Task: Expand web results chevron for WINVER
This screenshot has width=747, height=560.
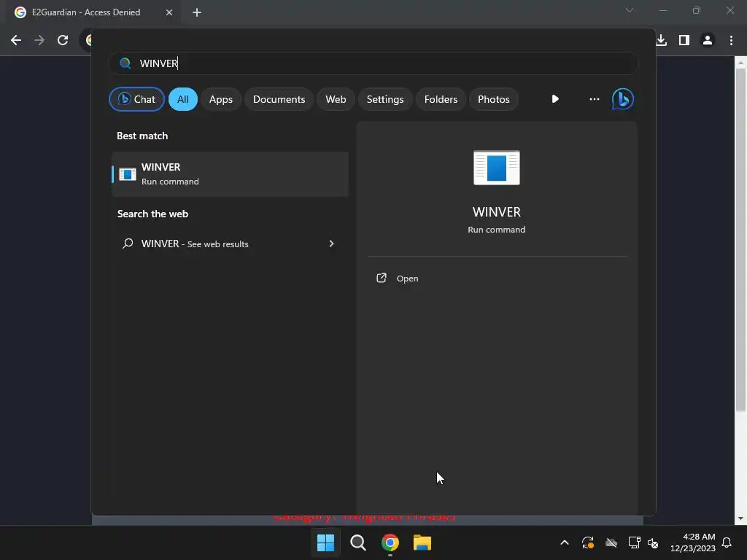Action: click(x=332, y=244)
